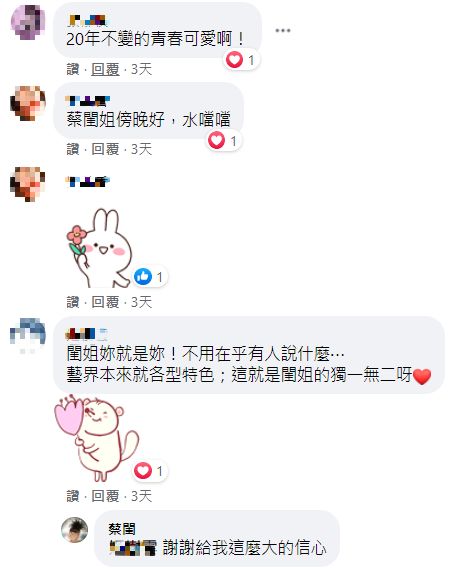Click thumbs-up reaction on bunny sticker
Viewport: 451px width, 571px height.
tap(143, 277)
